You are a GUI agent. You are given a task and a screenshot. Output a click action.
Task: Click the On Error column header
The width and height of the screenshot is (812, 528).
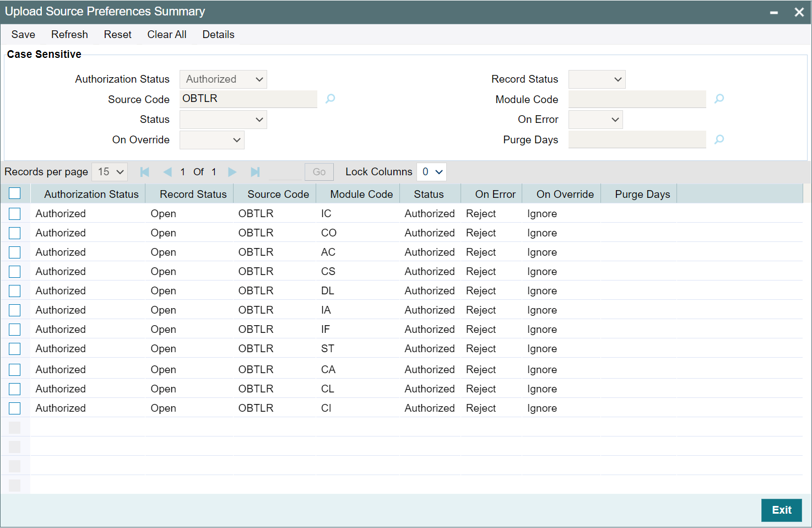click(495, 194)
